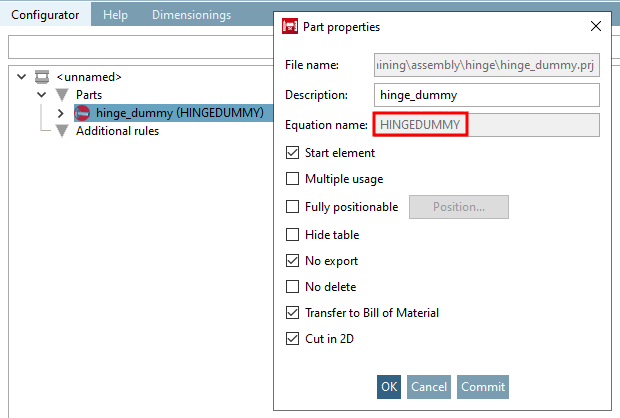Image resolution: width=620 pixels, height=418 pixels.
Task: Collapse the Parts tree node
Action: tap(41, 95)
